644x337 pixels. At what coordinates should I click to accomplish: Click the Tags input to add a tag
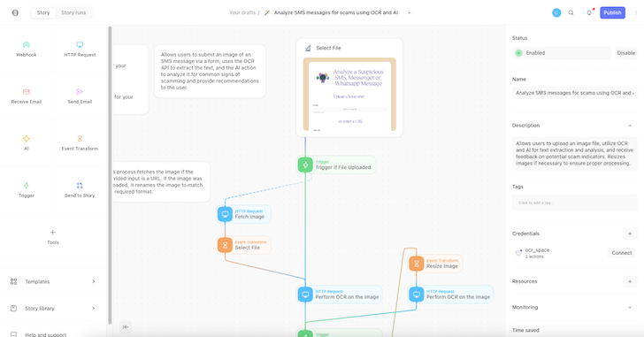point(575,203)
